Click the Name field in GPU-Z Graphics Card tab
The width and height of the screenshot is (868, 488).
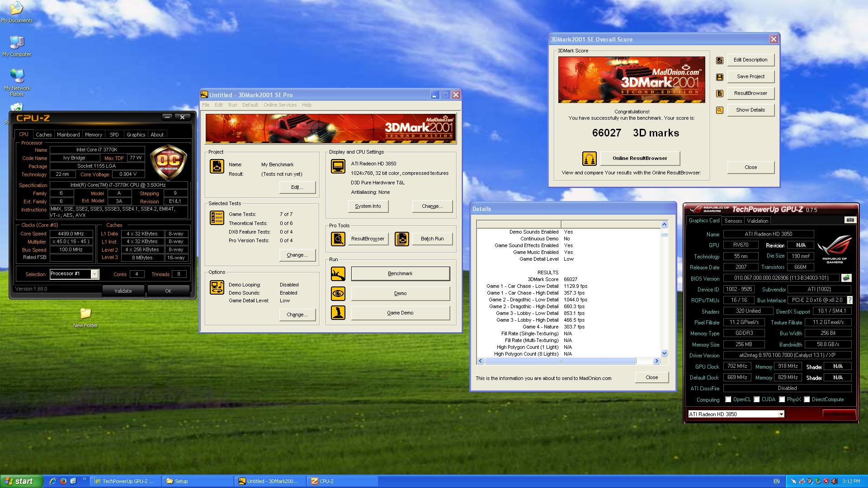point(768,235)
